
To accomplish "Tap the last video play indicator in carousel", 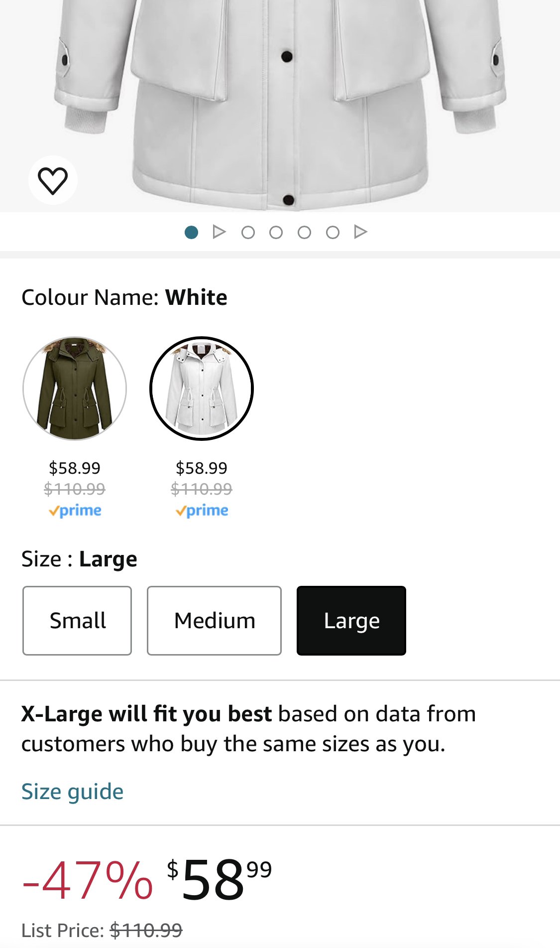I will [360, 232].
